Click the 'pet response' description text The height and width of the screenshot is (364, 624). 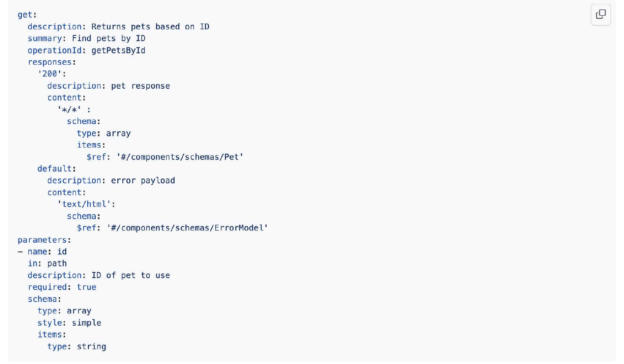pyautogui.click(x=141, y=86)
